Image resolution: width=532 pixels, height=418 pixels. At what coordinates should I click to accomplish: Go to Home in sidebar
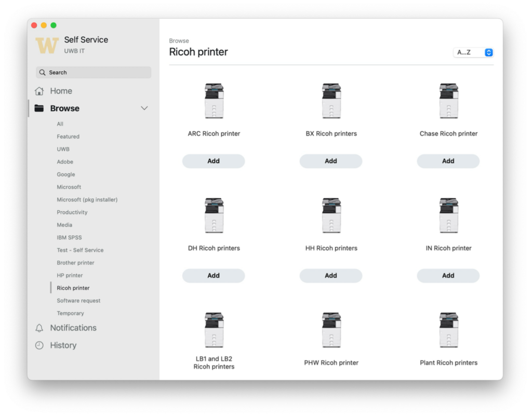[61, 91]
